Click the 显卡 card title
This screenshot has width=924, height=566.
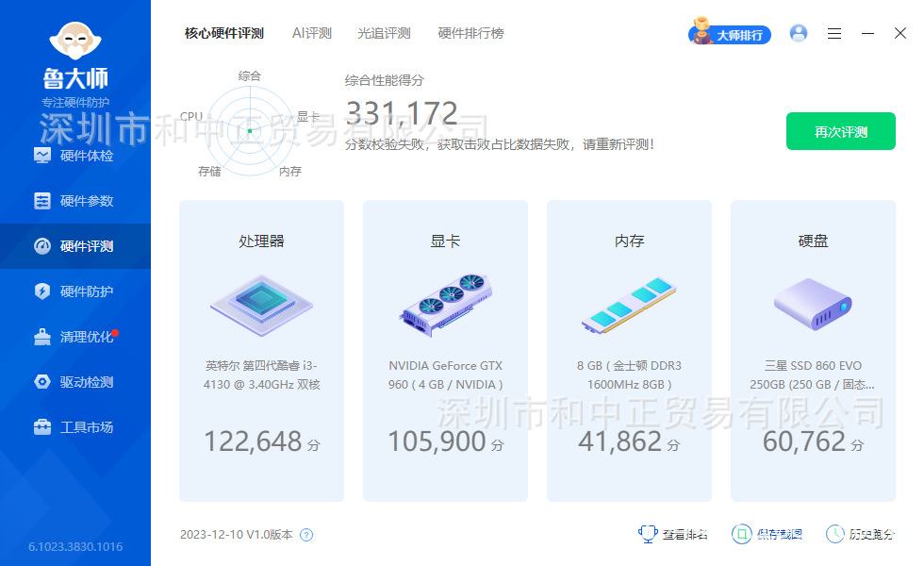click(445, 241)
